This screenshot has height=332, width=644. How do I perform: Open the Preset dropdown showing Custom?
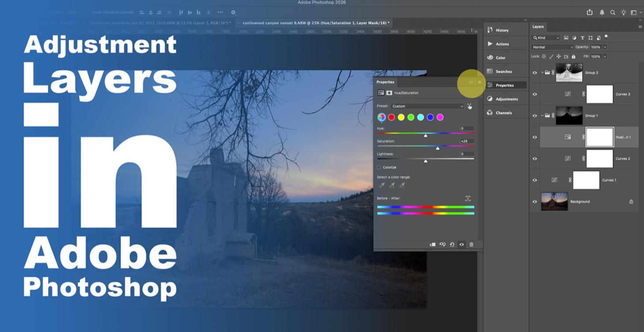[x=427, y=106]
